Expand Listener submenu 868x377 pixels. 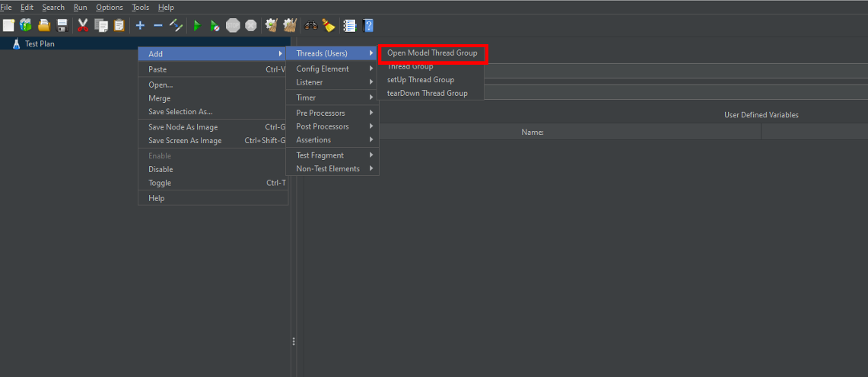332,82
